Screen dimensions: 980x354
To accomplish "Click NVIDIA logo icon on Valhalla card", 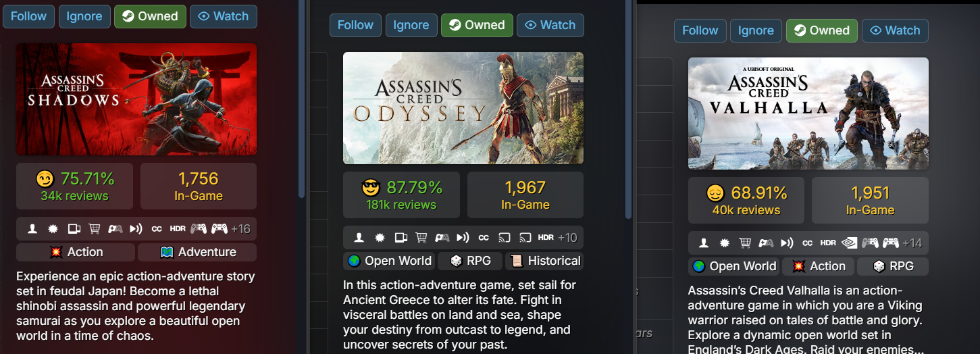I will pos(849,243).
